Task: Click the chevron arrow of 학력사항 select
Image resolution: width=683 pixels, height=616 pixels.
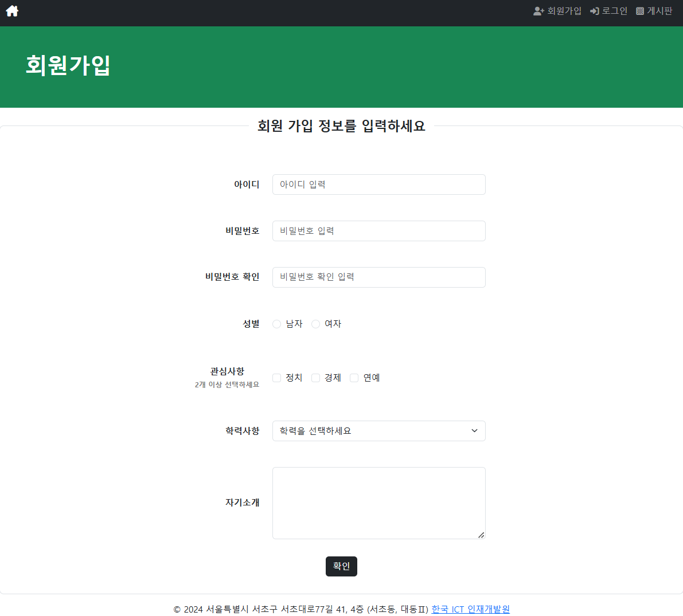Action: 474,431
